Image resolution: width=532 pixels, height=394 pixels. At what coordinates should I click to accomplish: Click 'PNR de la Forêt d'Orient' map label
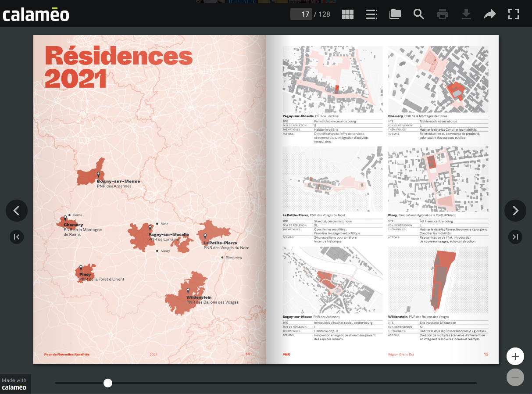[102, 279]
